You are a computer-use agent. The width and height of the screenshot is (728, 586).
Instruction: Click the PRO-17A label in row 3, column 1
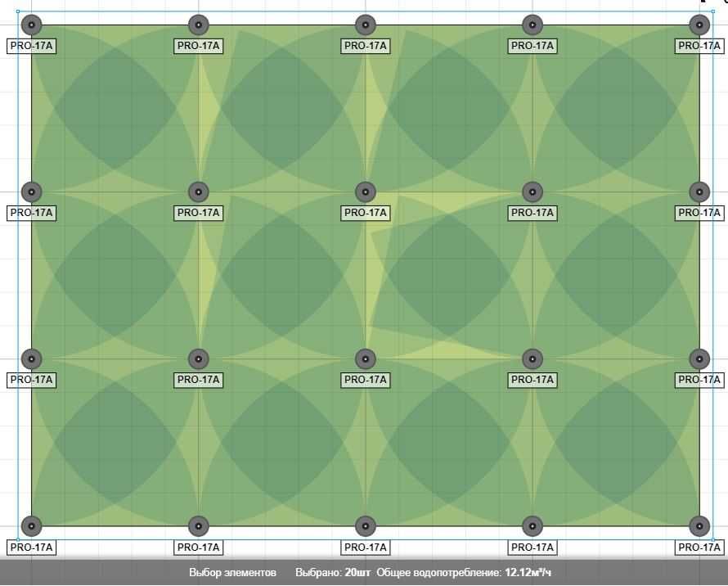(32, 380)
